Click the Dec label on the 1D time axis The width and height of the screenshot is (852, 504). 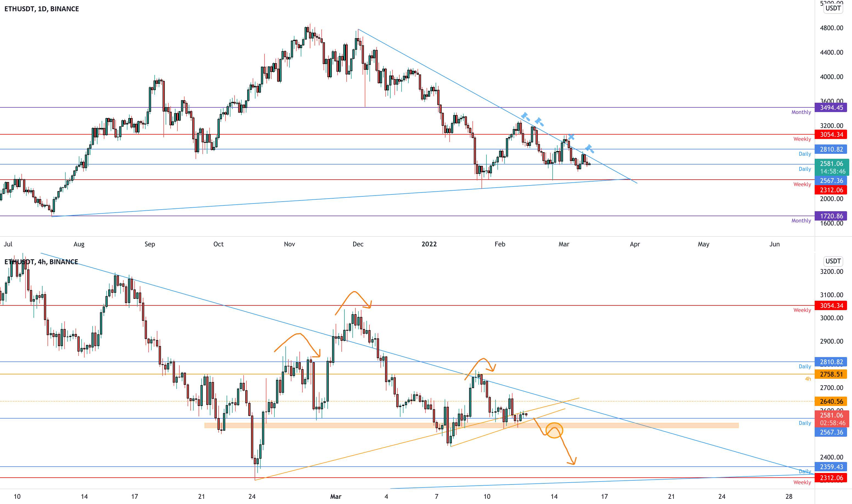[x=358, y=244]
